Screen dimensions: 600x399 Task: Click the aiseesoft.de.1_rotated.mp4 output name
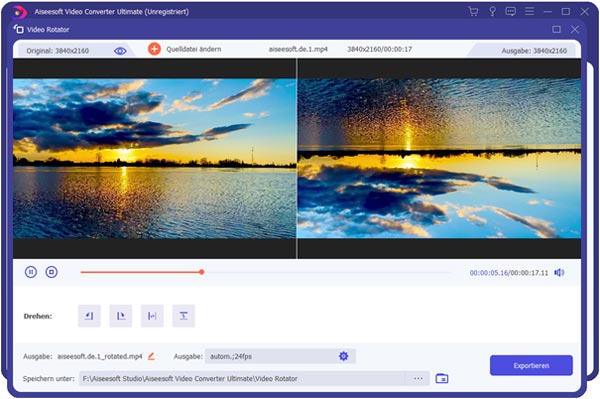[100, 357]
